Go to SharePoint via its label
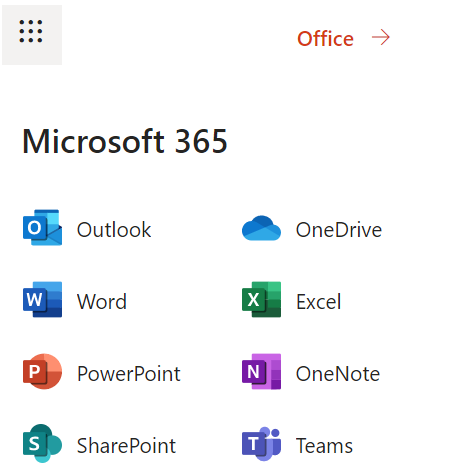The height and width of the screenshot is (472, 464). [x=126, y=446]
